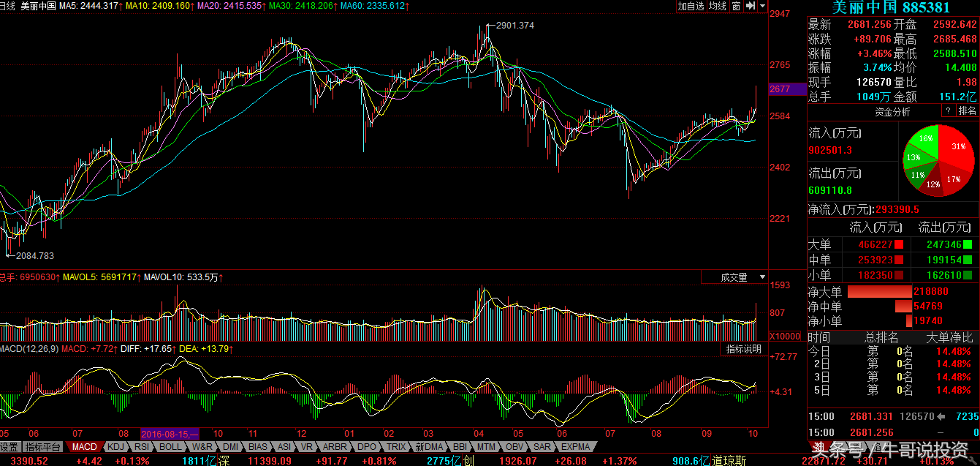Click the 今日 ranking row
Screen dimensions: 980x466
click(x=893, y=351)
